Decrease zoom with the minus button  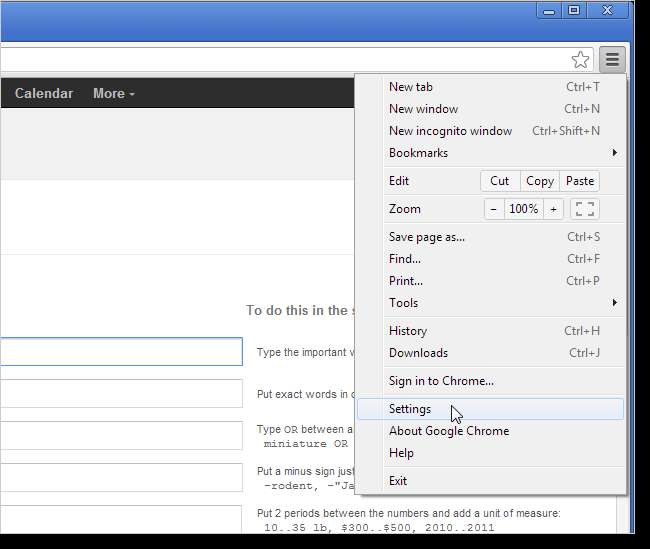click(494, 209)
